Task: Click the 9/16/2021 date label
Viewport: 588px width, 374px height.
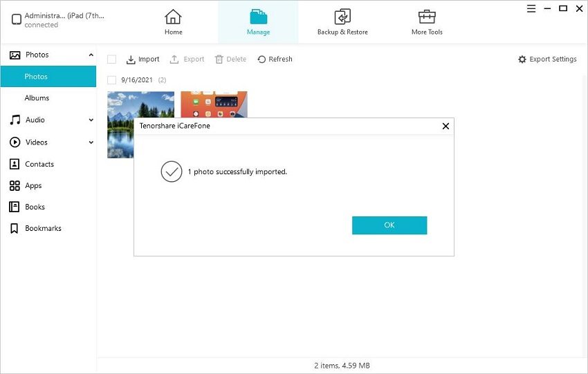Action: (137, 80)
